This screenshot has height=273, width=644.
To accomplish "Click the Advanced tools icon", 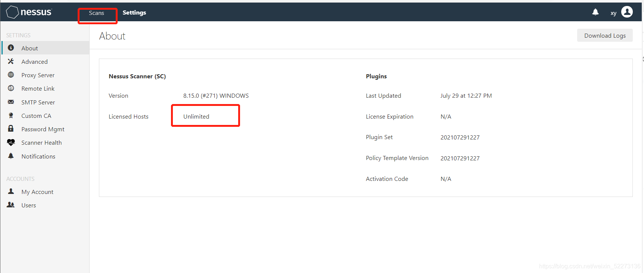I will coord(11,61).
